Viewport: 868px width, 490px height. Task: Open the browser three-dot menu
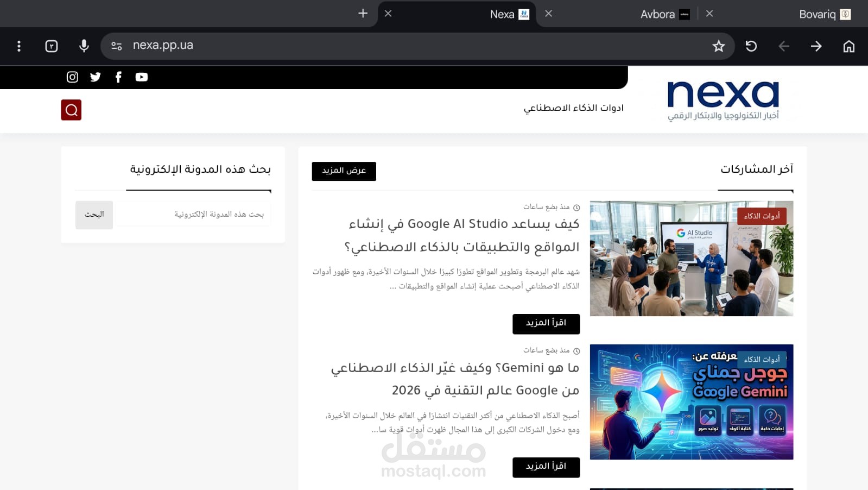[19, 46]
